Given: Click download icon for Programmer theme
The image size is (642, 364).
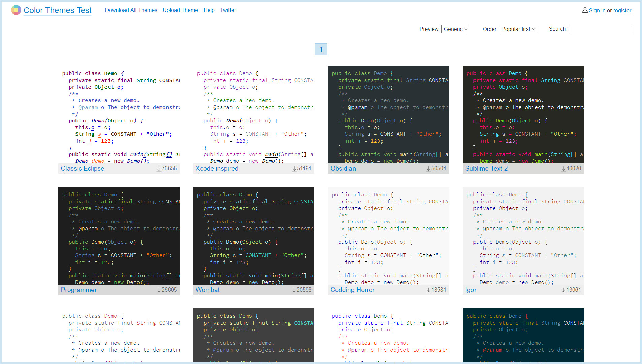Looking at the screenshot, I should click(159, 290).
